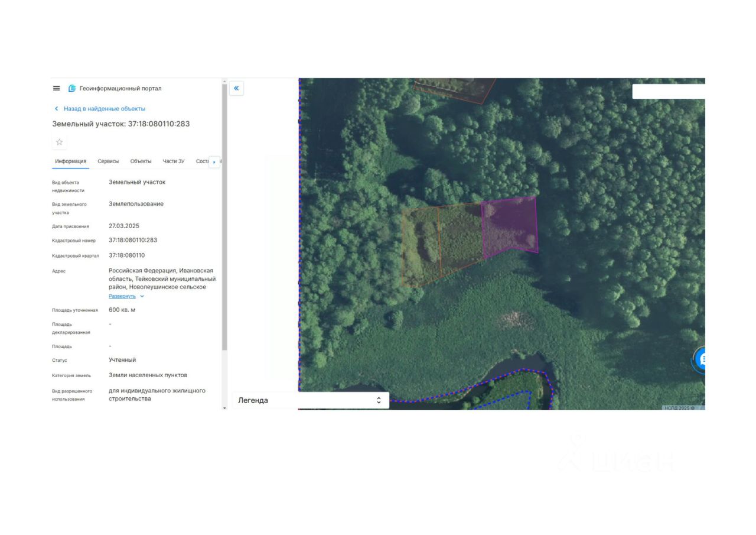756x535 pixels.
Task: Switch to the 'Части ЗУ' tab
Action: pyautogui.click(x=174, y=161)
